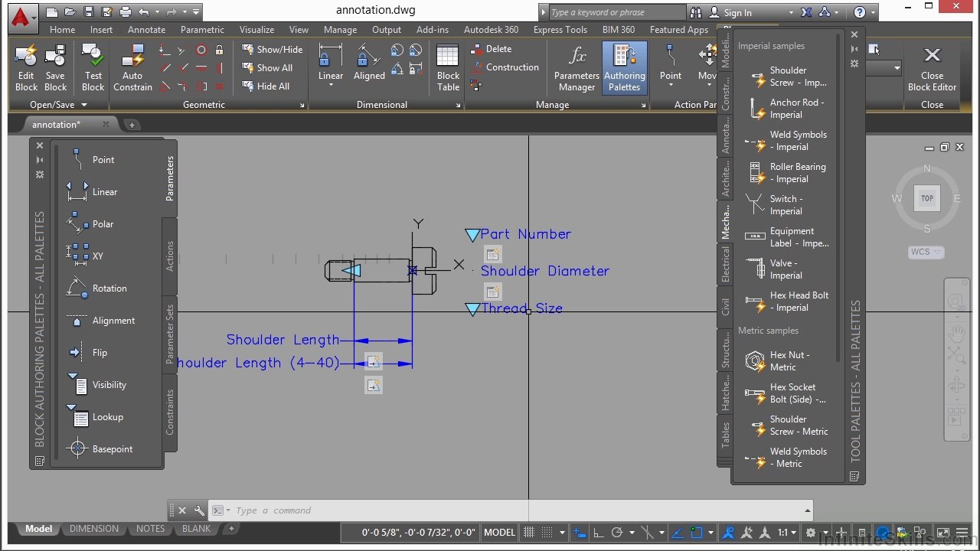Expand the Geometric panel dialog launcher

tap(302, 105)
